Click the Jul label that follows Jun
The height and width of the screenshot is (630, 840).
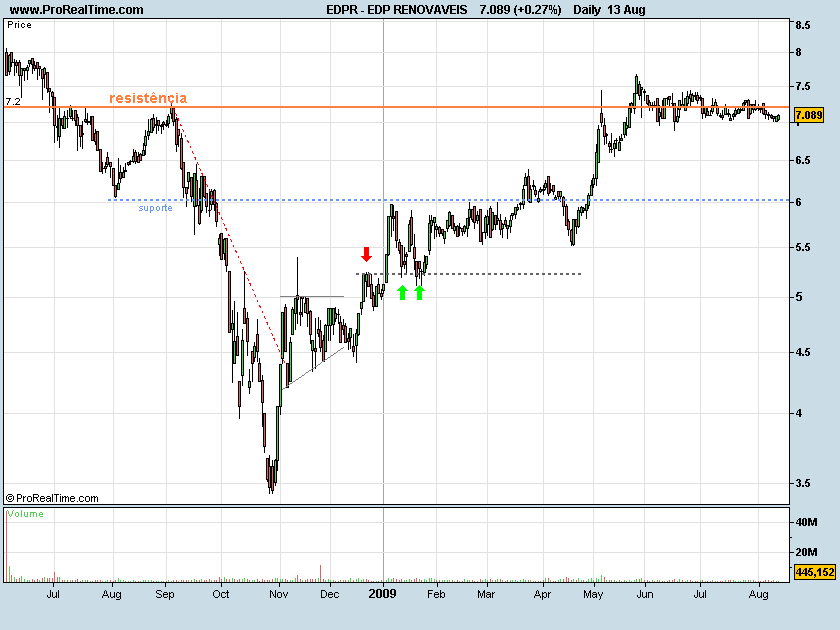coord(700,594)
